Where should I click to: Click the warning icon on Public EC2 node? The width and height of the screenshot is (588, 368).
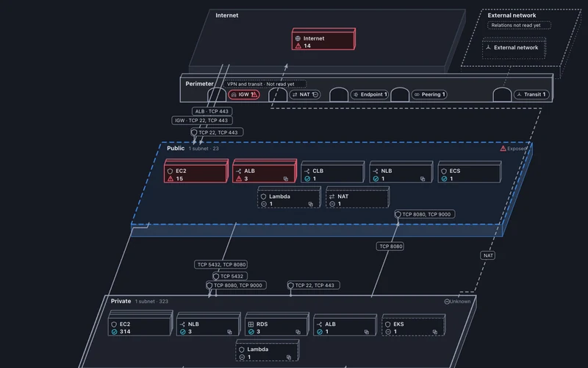click(171, 179)
